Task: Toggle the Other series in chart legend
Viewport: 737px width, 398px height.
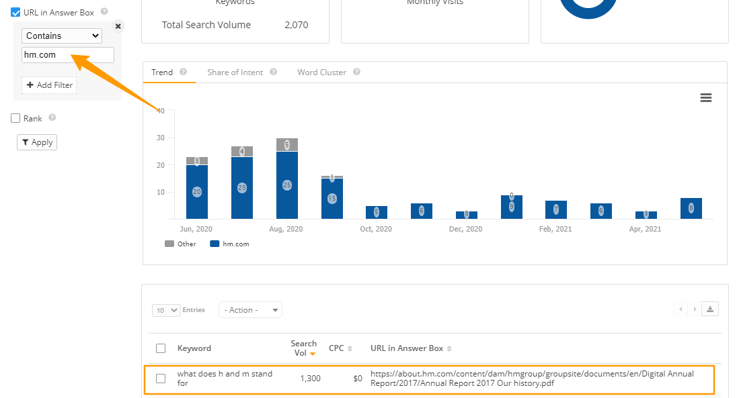Action: (x=180, y=244)
